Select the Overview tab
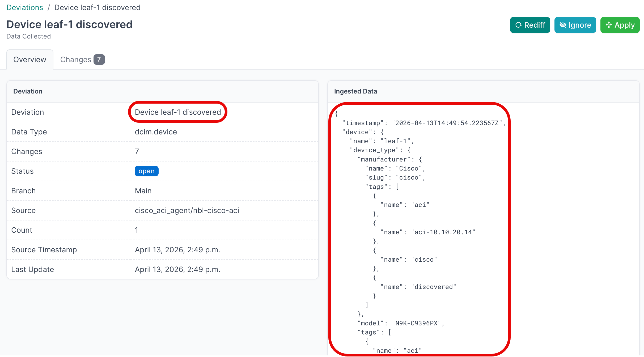The height and width of the screenshot is (357, 644). [x=30, y=59]
